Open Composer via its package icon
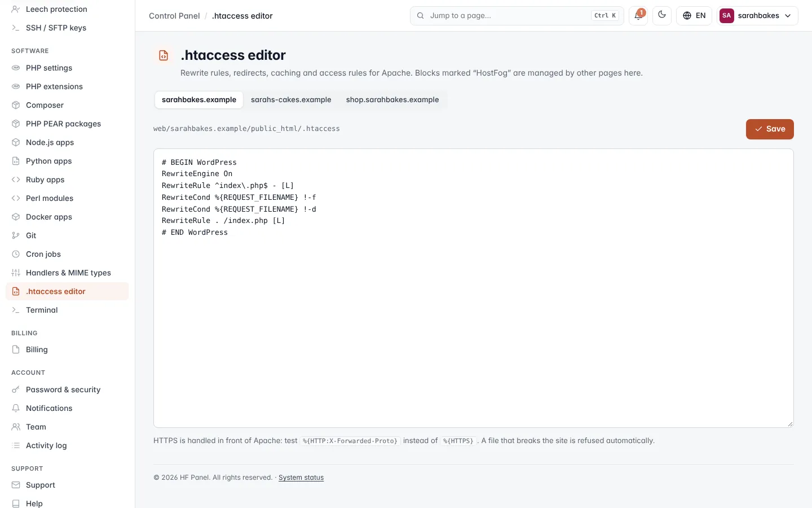Screen dimensions: 812x508 pyautogui.click(x=16, y=105)
